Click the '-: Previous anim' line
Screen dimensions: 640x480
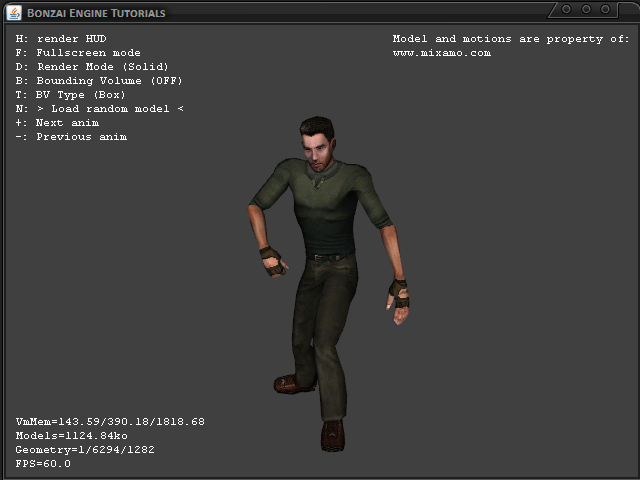tap(71, 137)
